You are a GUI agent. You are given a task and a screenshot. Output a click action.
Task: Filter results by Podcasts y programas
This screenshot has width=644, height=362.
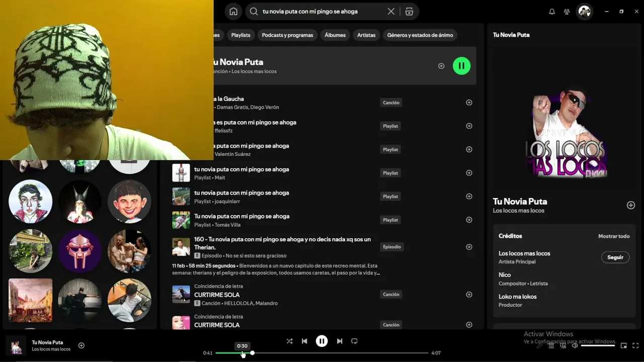coord(287,35)
